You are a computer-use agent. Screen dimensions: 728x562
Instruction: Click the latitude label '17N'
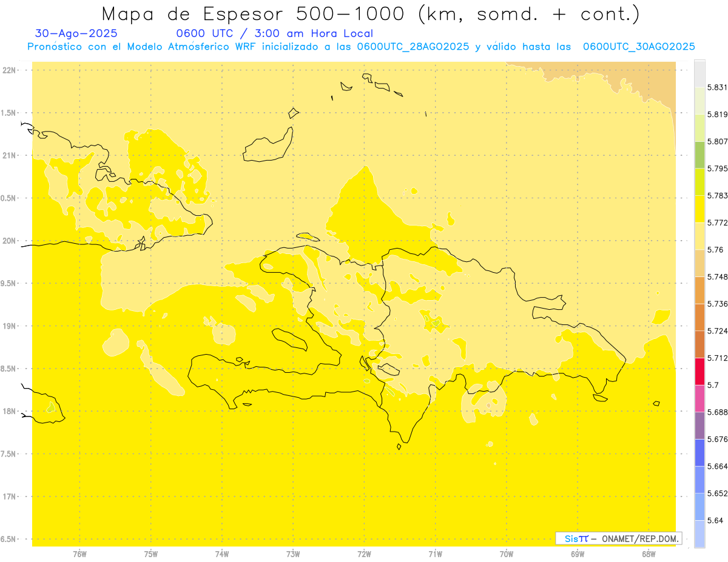point(10,497)
